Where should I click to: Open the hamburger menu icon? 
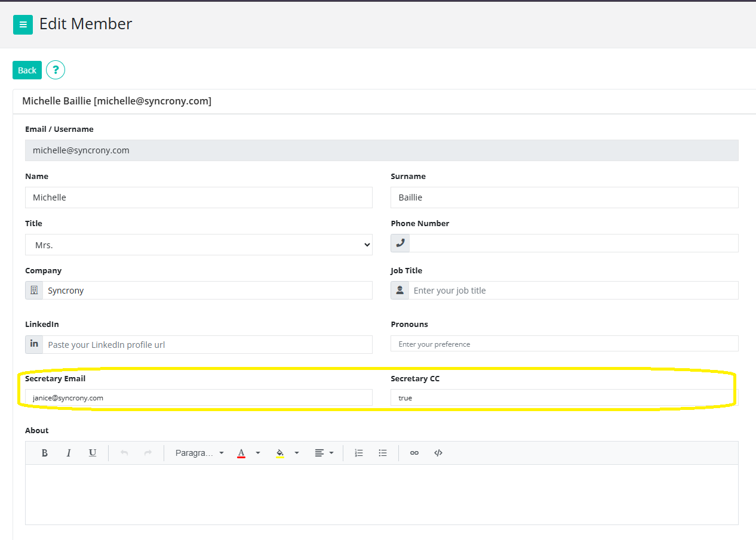[23, 24]
